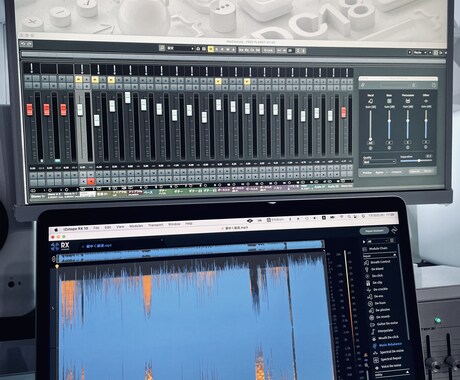Open the Spectral Repair module in RX
Screen dimensions: 460x380
coord(388,359)
